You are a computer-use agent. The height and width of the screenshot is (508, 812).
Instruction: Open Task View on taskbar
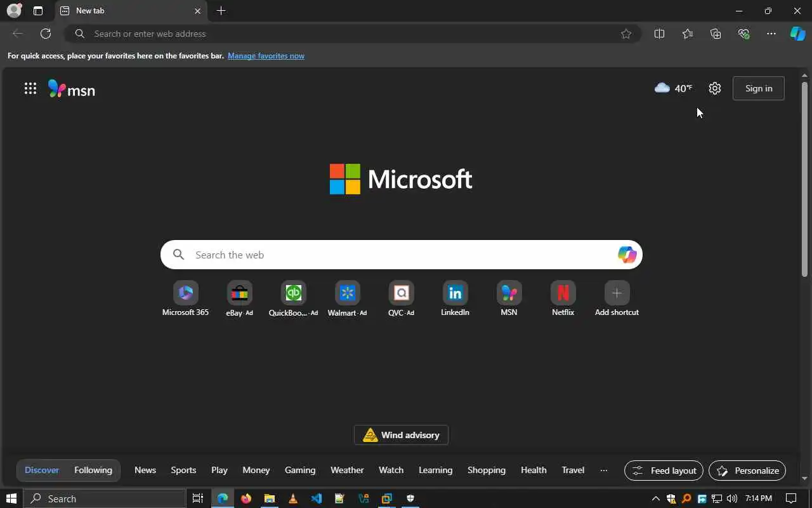[x=197, y=498]
